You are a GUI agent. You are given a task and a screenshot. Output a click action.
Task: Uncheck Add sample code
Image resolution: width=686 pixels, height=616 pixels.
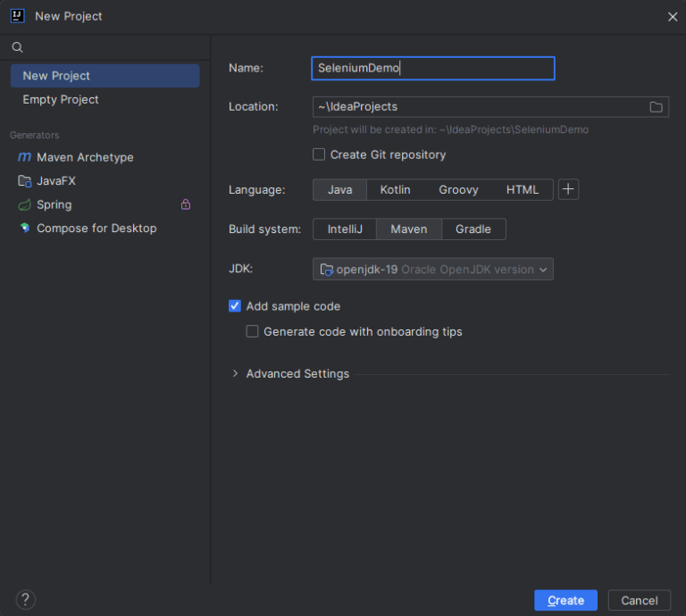235,306
